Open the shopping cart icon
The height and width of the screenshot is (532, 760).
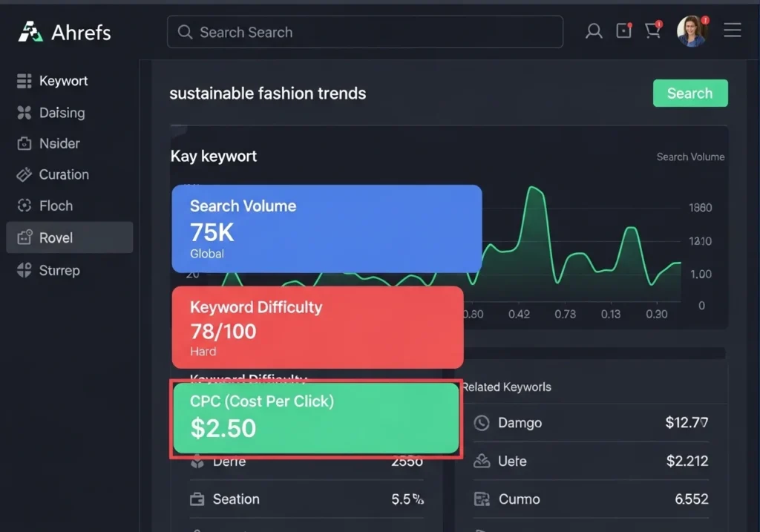pos(653,31)
